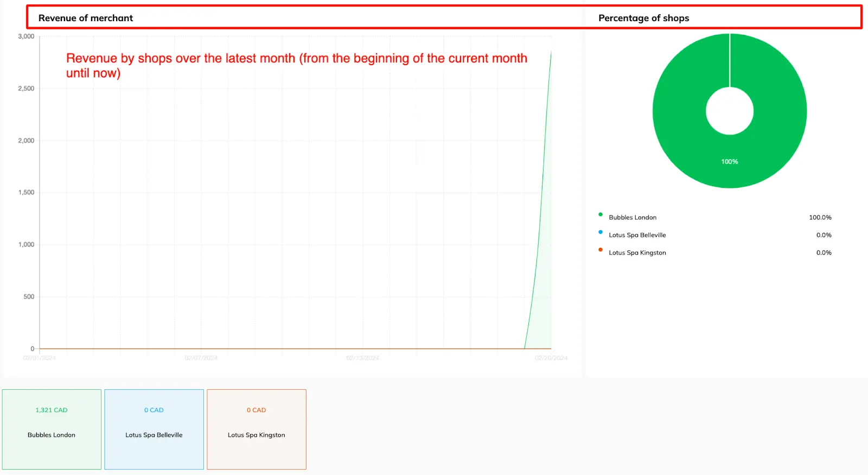Click the 1,000 y-axis label
This screenshot has height=475, width=868.
coord(26,245)
